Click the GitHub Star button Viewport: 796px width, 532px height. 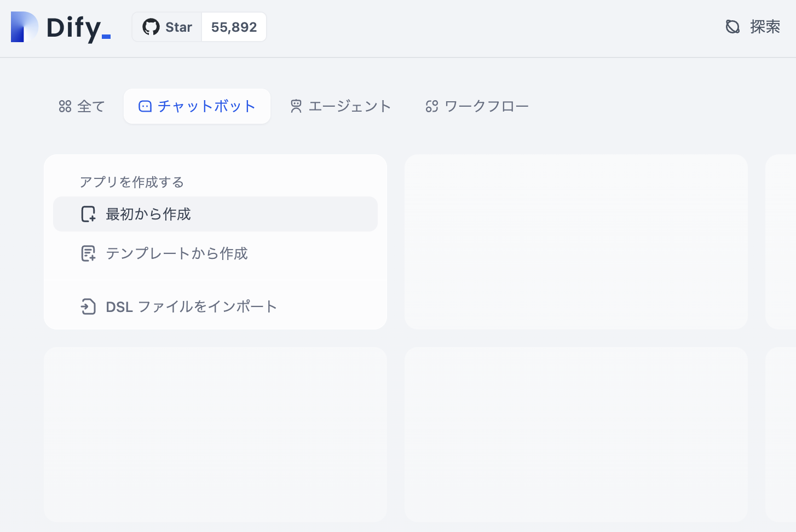pyautogui.click(x=167, y=26)
